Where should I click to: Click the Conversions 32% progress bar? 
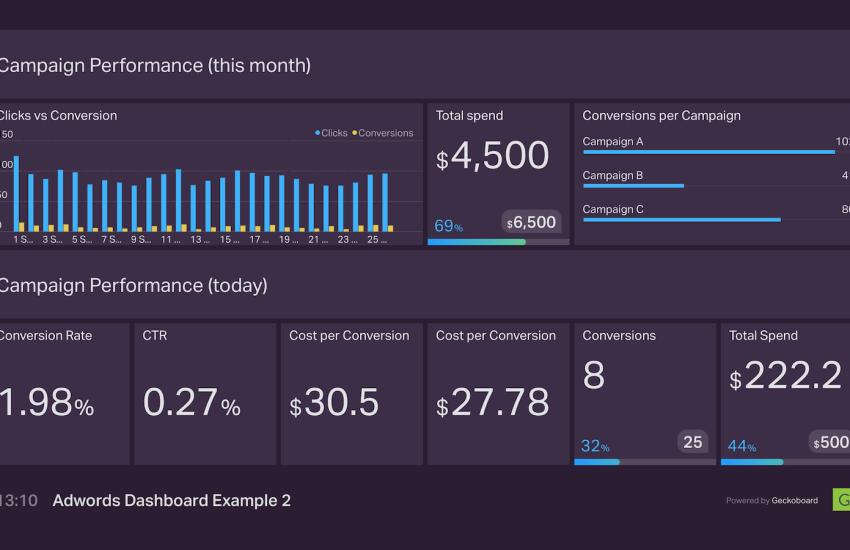coord(645,462)
